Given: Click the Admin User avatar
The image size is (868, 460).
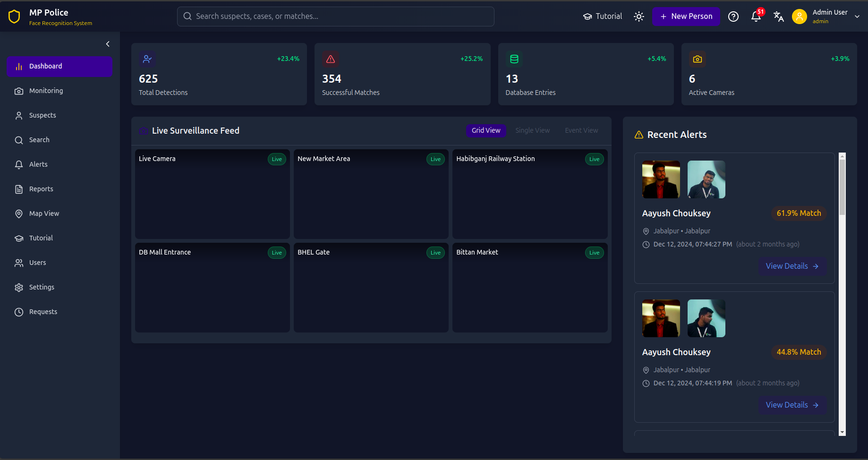Looking at the screenshot, I should (800, 17).
